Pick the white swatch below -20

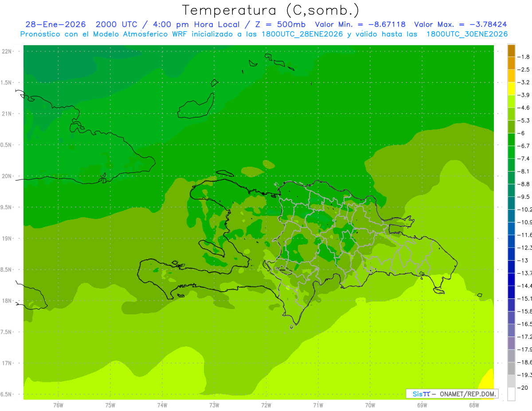click(x=511, y=394)
